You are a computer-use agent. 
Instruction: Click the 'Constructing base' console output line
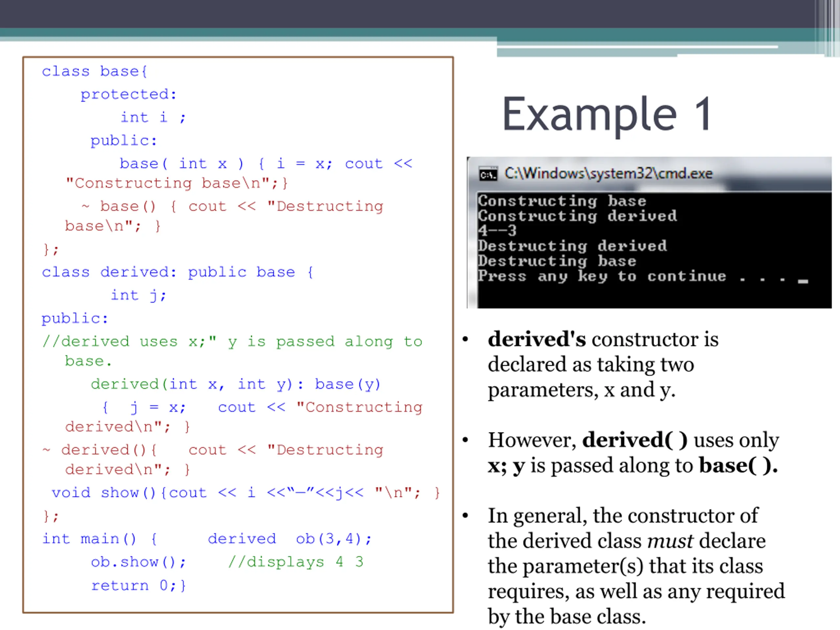562,201
